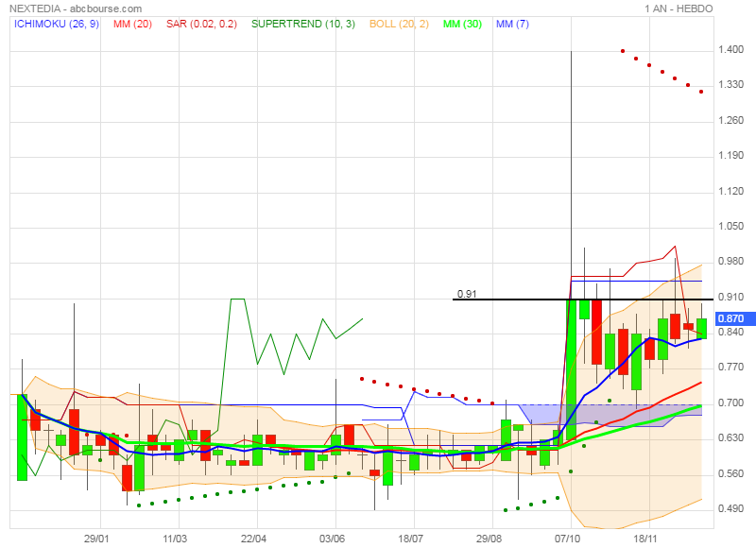Click the NEXTEDIA - abcbourse.com title
Image resolution: width=756 pixels, height=548 pixels.
pos(76,9)
